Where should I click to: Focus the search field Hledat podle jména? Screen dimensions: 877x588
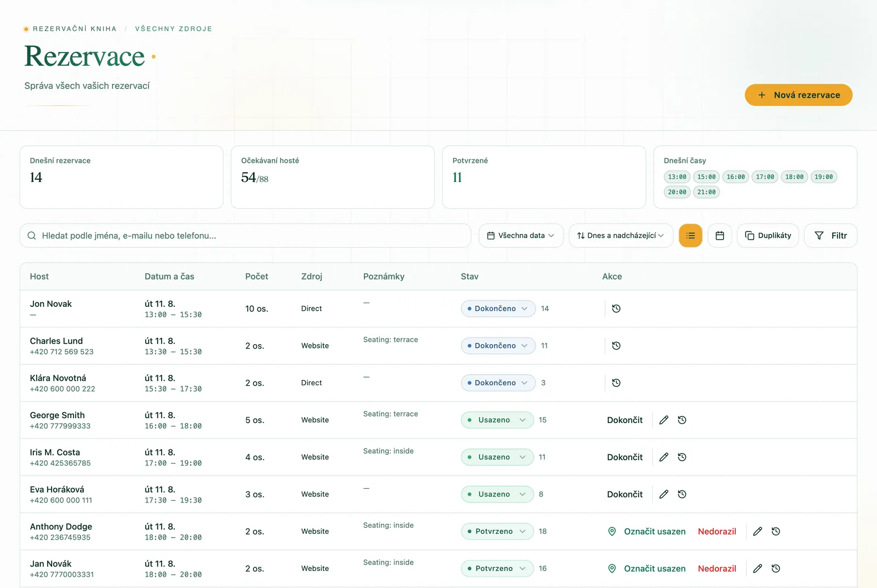pyautogui.click(x=246, y=236)
